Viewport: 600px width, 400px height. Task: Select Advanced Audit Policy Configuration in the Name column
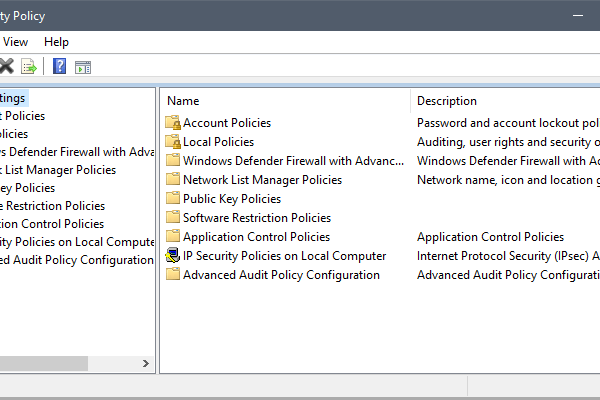point(281,275)
